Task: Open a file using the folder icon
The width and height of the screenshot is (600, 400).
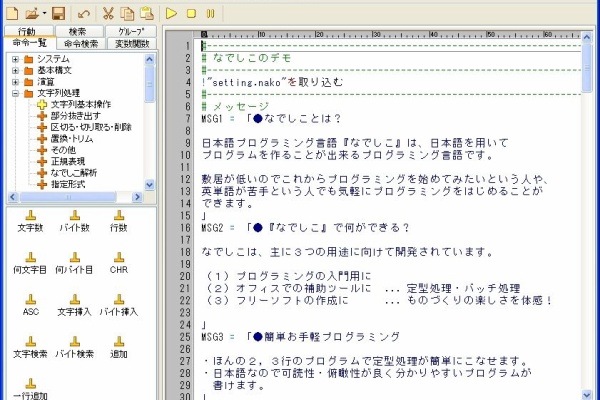Action: point(32,14)
